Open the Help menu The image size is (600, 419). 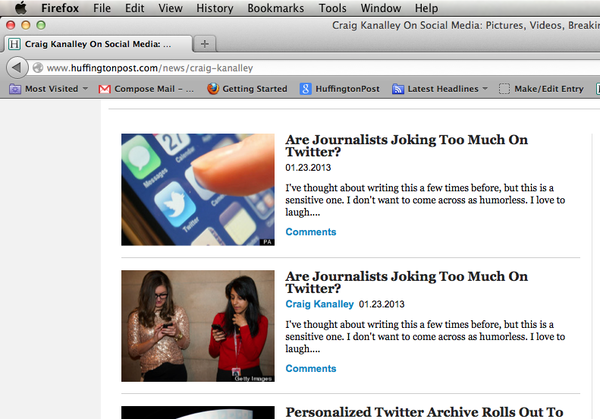tap(426, 8)
